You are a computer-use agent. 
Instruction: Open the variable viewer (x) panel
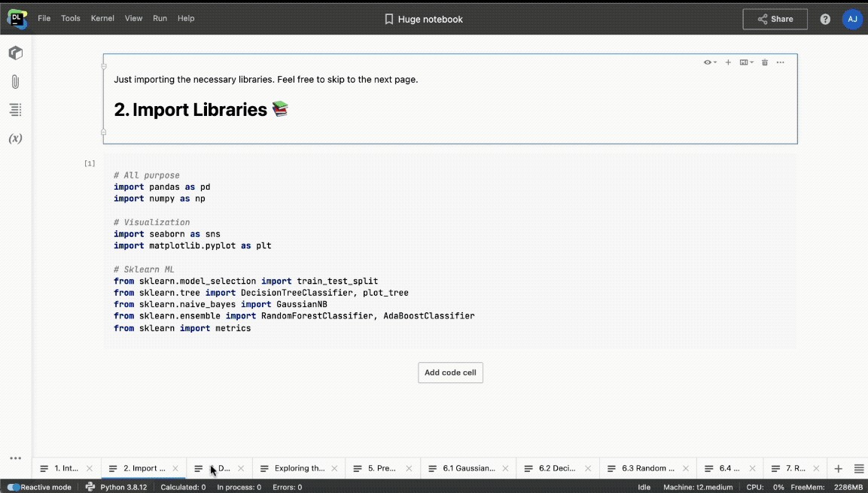(x=15, y=138)
